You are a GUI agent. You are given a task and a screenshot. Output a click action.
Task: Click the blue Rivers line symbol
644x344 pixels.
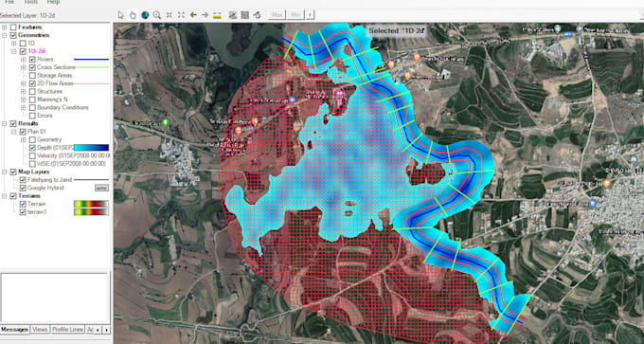click(x=91, y=60)
